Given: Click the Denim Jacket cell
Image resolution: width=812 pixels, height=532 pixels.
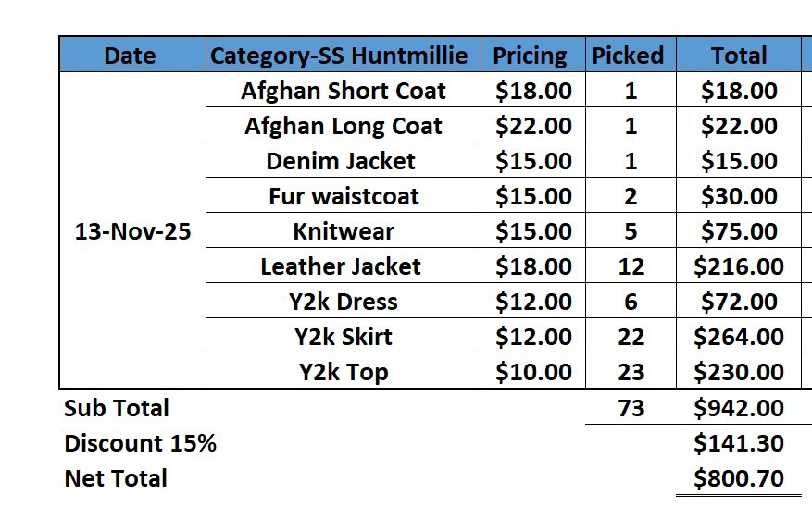Looking at the screenshot, I should coord(343,161).
